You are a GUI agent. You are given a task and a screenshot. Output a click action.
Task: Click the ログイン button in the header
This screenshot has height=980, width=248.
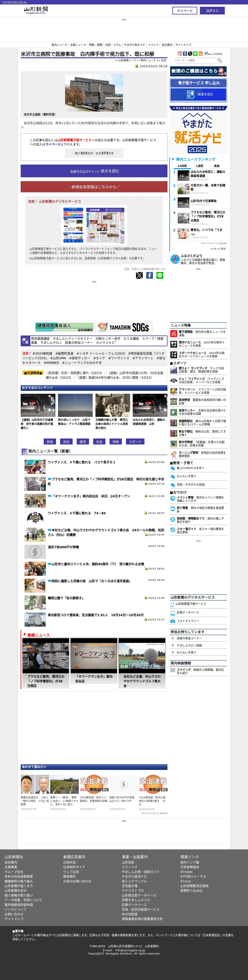212,11
